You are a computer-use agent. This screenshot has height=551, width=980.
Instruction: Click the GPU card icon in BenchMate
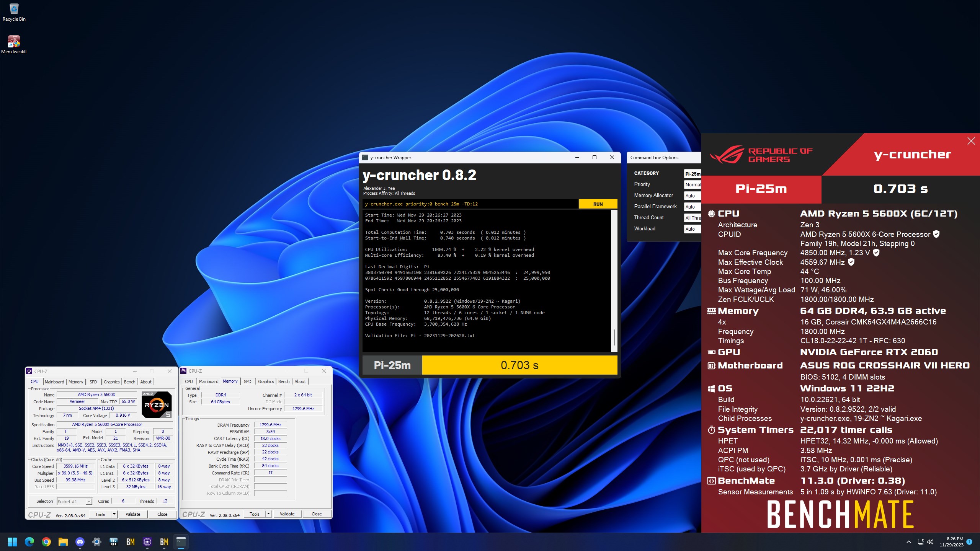tap(711, 352)
